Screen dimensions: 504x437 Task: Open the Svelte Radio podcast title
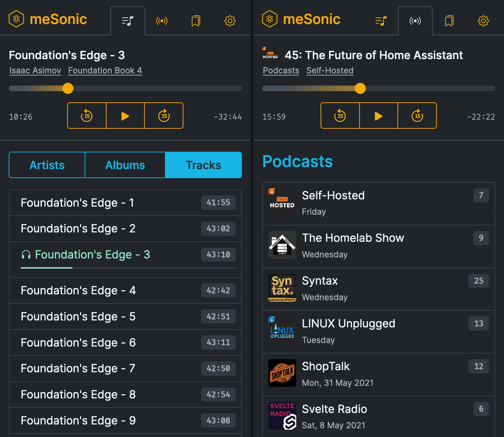click(x=334, y=409)
